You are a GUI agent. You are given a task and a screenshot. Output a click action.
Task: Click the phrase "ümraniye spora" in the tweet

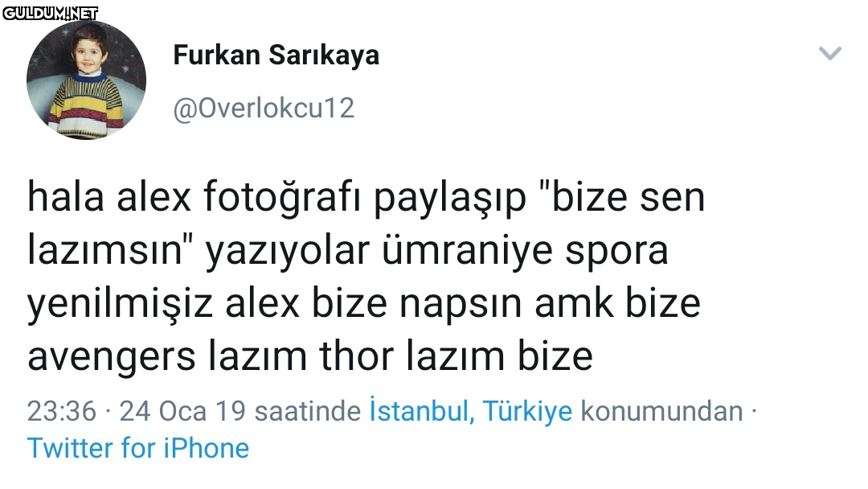pos(525,251)
